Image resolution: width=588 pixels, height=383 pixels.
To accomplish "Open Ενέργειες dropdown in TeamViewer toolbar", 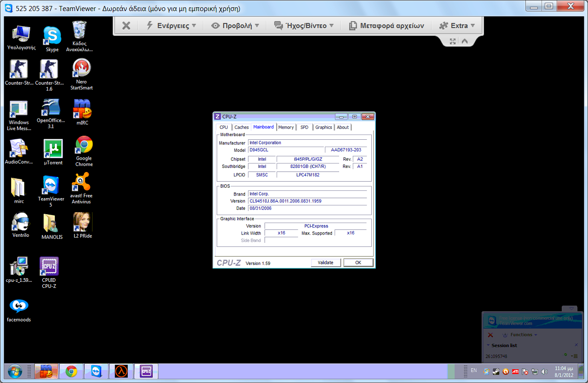I will [171, 26].
